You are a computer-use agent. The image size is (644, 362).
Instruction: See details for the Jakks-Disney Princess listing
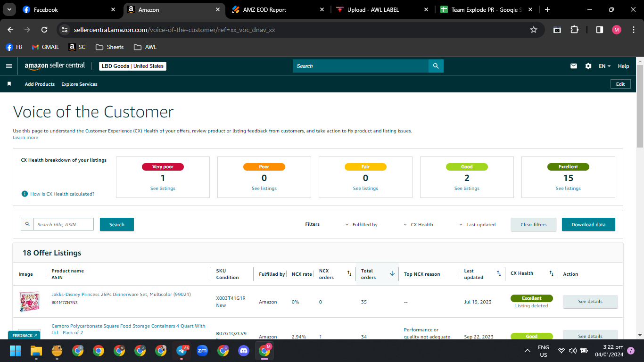590,302
